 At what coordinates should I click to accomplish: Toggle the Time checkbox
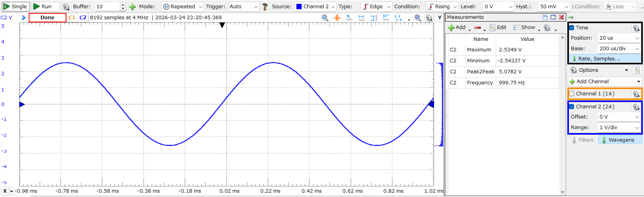pos(572,28)
